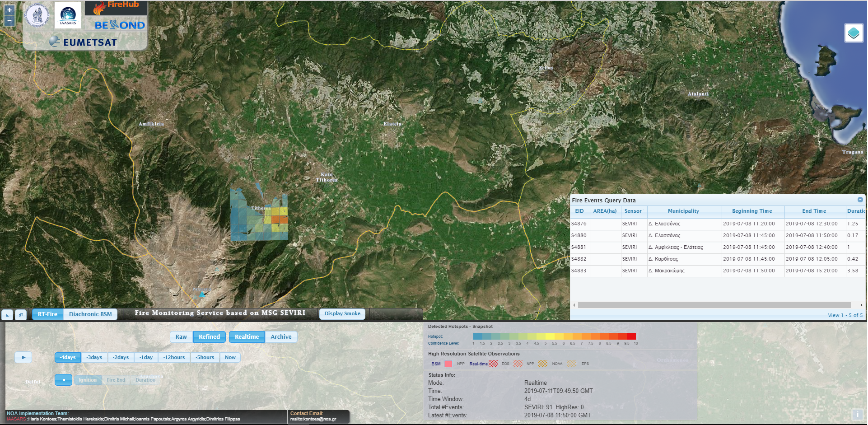
Task: Zoom in the map with plus button
Action: pos(9,10)
